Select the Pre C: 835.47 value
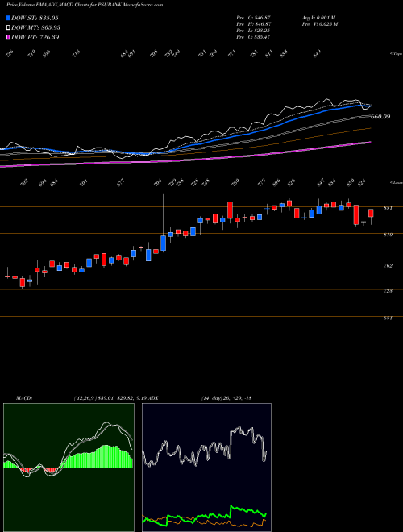The width and height of the screenshot is (403, 532). click(x=253, y=37)
